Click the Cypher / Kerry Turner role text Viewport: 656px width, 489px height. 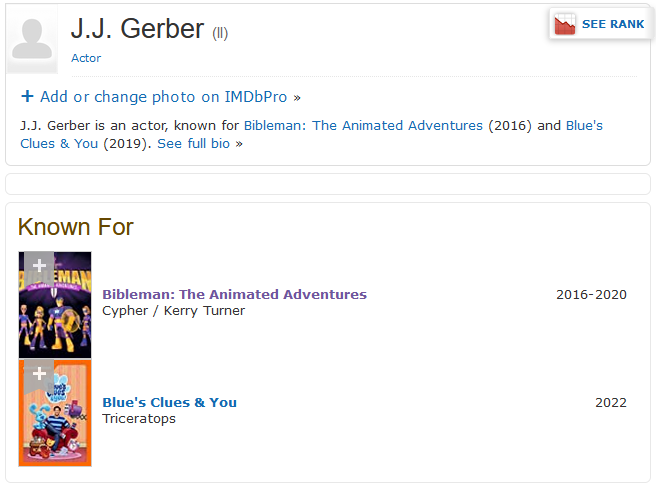tap(173, 310)
